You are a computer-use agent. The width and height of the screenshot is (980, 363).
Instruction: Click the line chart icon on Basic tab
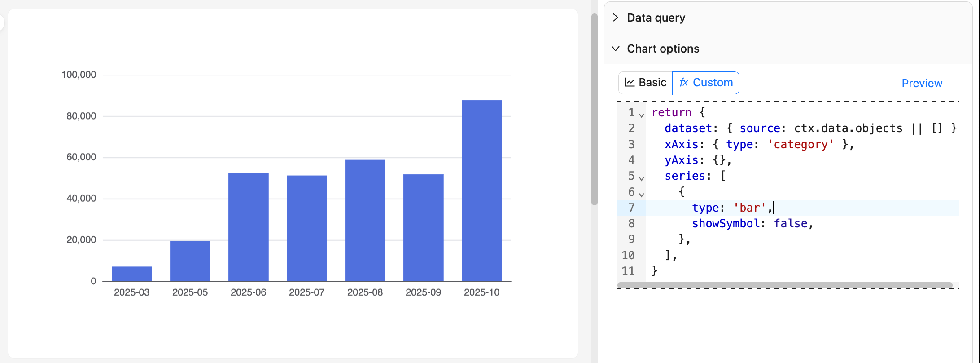(x=630, y=83)
